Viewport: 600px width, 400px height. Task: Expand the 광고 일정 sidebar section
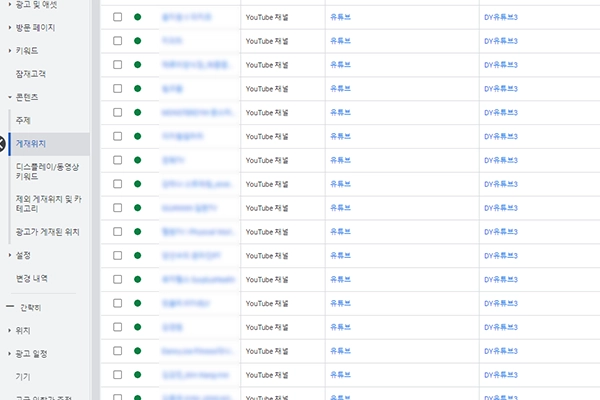pos(10,353)
